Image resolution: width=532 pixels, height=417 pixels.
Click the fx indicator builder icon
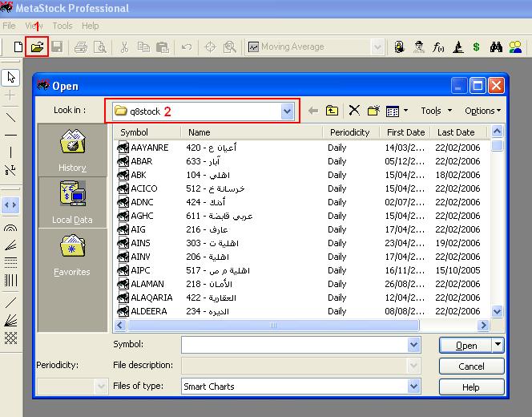(438, 47)
